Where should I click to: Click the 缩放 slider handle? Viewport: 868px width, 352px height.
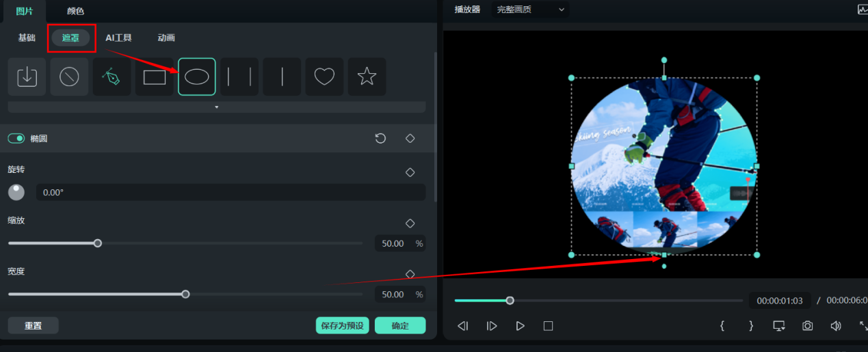coord(98,243)
